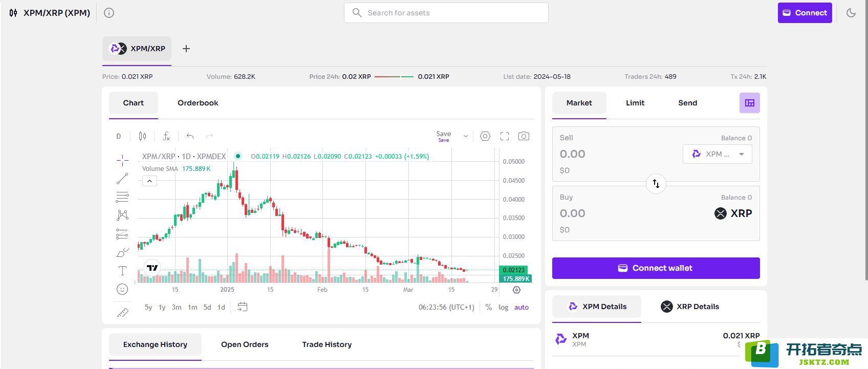Image resolution: width=868 pixels, height=369 pixels.
Task: Click the XPM row in token details
Action: point(656,339)
